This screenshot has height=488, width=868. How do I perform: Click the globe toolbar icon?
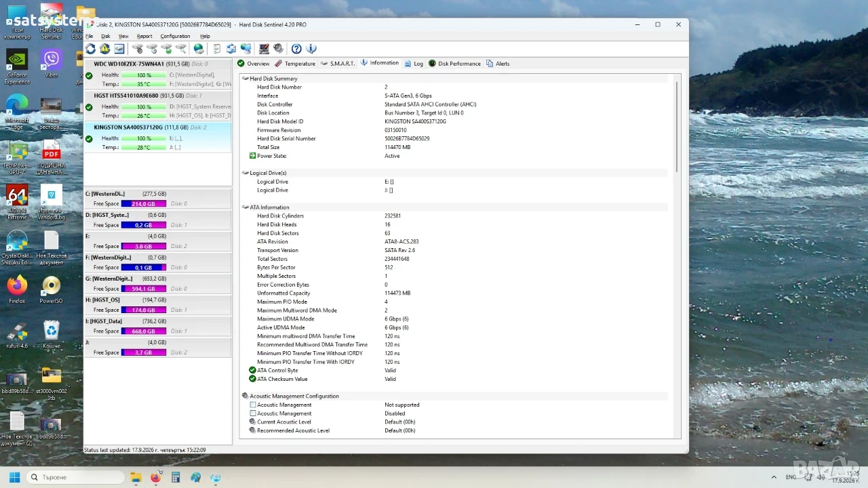198,49
